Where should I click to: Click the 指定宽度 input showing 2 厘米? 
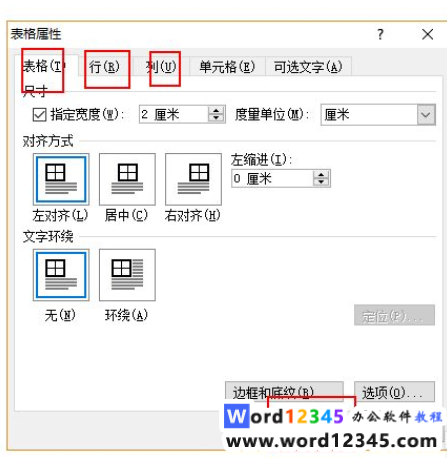[174, 115]
